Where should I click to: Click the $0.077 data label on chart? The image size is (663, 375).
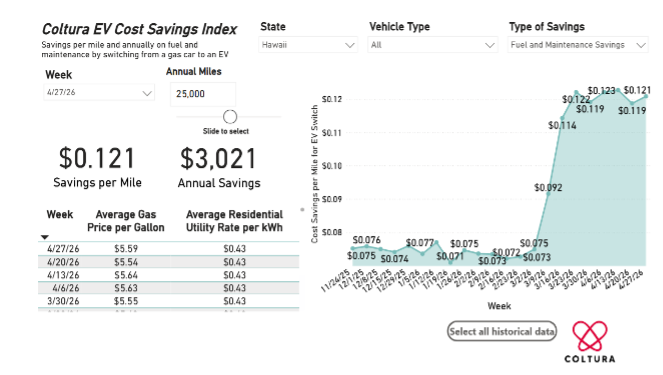click(419, 243)
